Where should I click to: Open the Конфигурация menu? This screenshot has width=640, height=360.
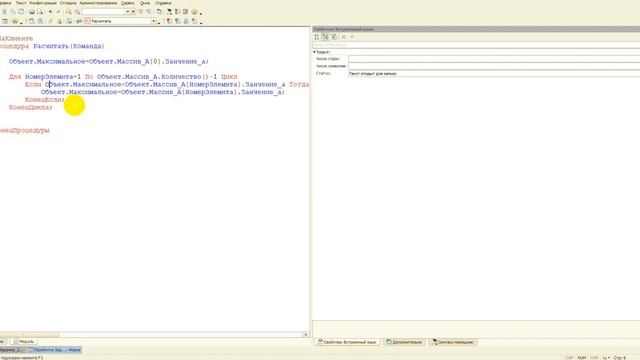pyautogui.click(x=43, y=3)
